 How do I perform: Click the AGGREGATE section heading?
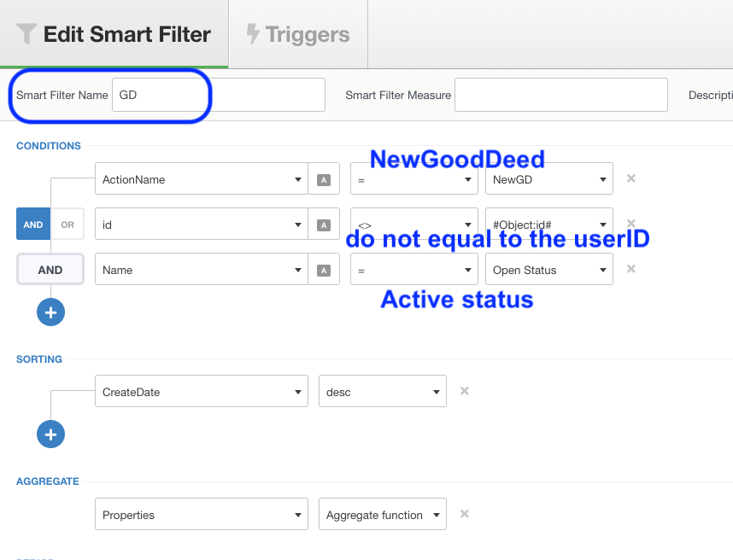tap(48, 481)
